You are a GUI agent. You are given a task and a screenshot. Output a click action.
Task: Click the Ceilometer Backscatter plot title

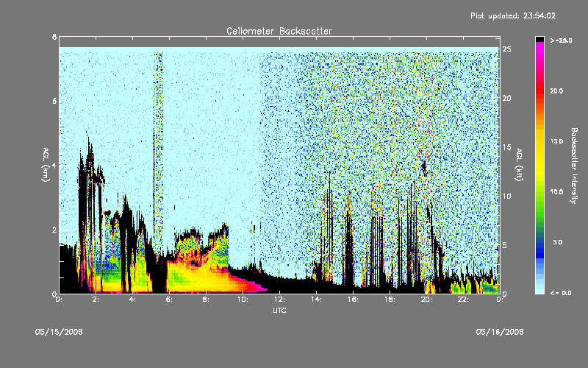click(x=279, y=31)
